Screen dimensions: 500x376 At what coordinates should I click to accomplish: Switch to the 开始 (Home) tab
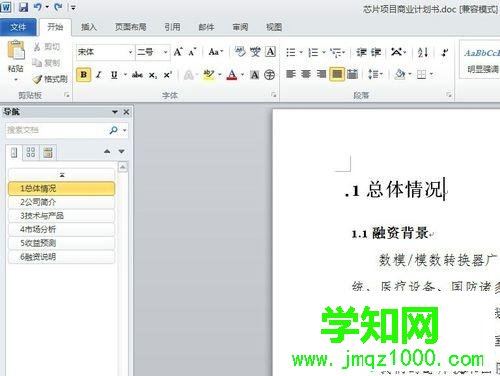tap(55, 27)
